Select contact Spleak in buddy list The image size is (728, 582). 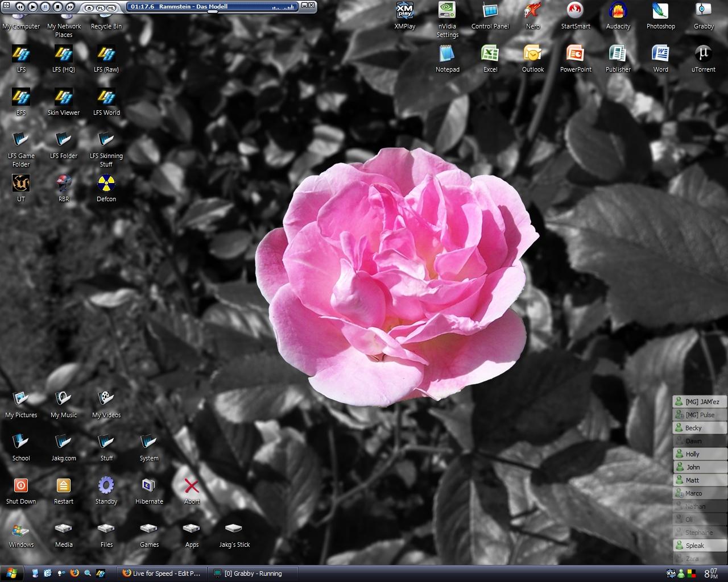pyautogui.click(x=700, y=546)
